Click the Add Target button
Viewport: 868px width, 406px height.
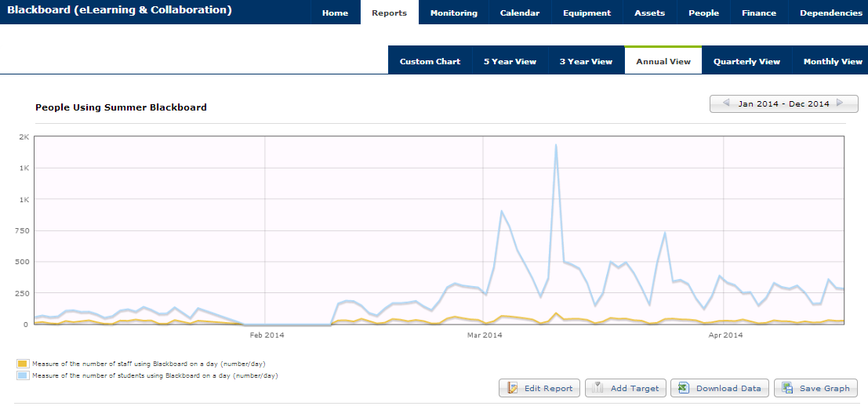pyautogui.click(x=626, y=388)
